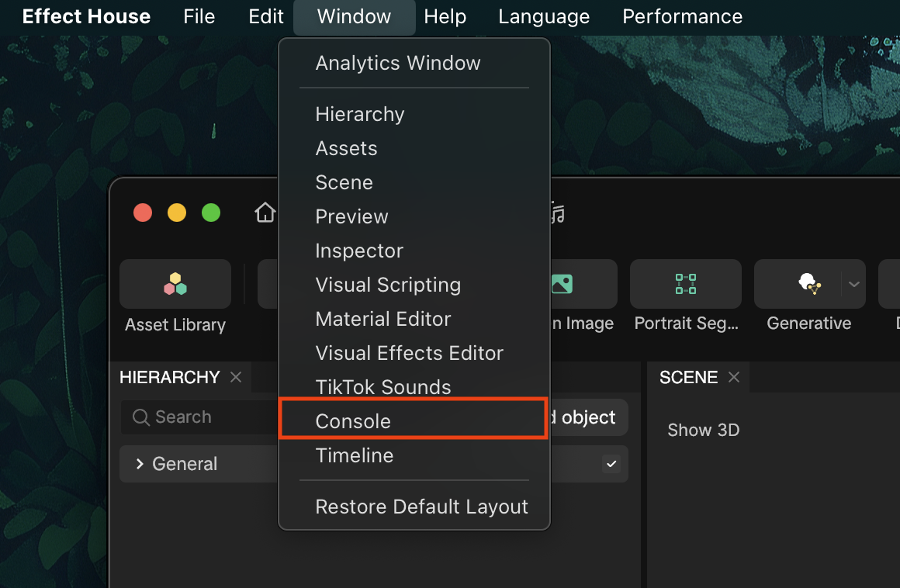The width and height of the screenshot is (900, 588).
Task: Close the HIERARCHY panel tab
Action: [x=235, y=378]
